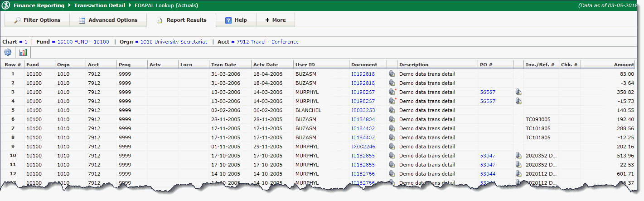
Task: Open document details icon in row 1
Action: click(392, 74)
